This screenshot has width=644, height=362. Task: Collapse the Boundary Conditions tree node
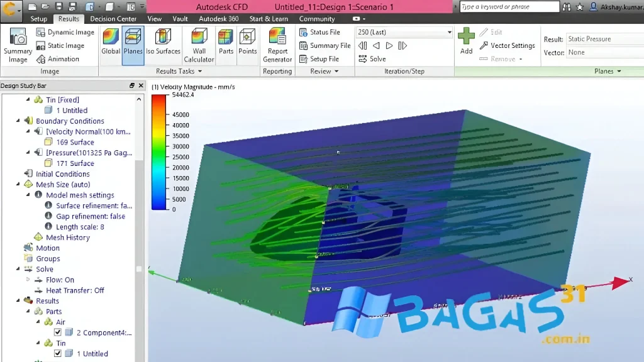click(18, 121)
